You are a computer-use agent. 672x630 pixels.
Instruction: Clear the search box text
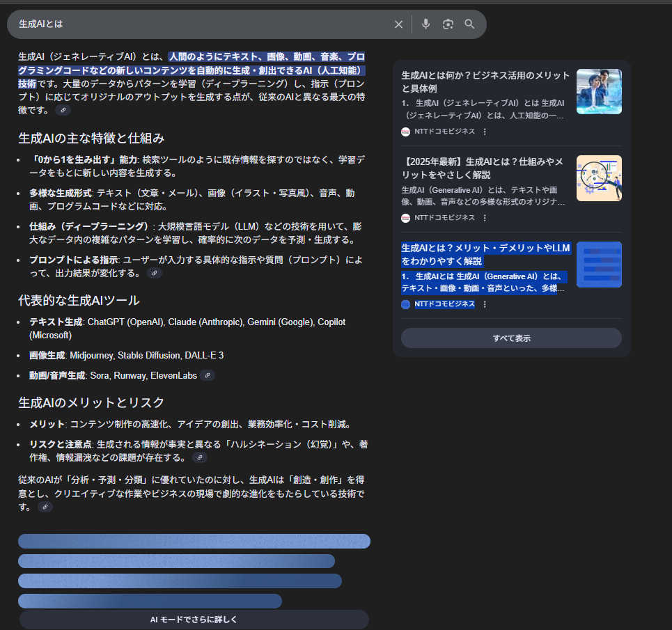pyautogui.click(x=398, y=24)
